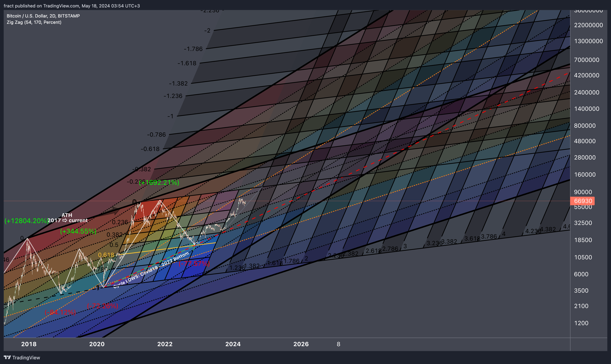Click the current price label 66930
611x364 pixels.
pyautogui.click(x=583, y=201)
